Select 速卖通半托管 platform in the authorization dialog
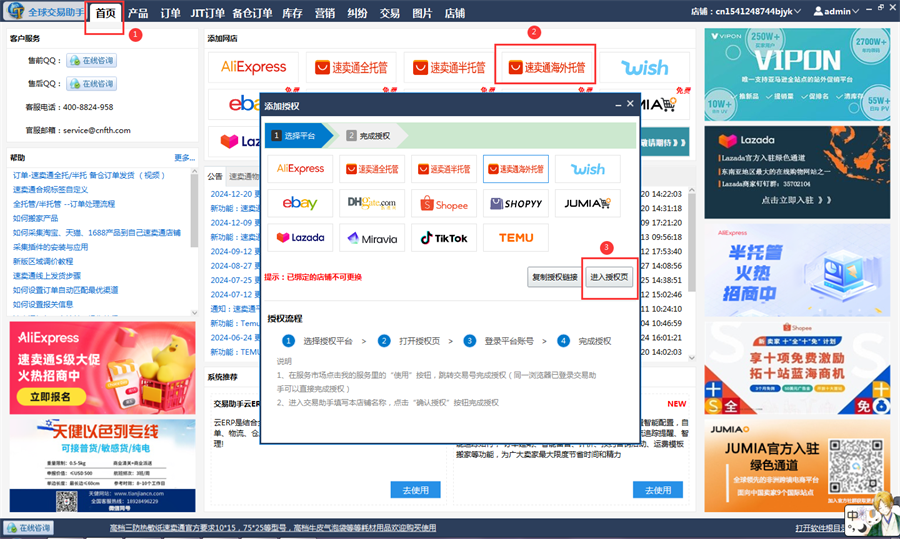Screen dimensions: 900x539 point(444,169)
